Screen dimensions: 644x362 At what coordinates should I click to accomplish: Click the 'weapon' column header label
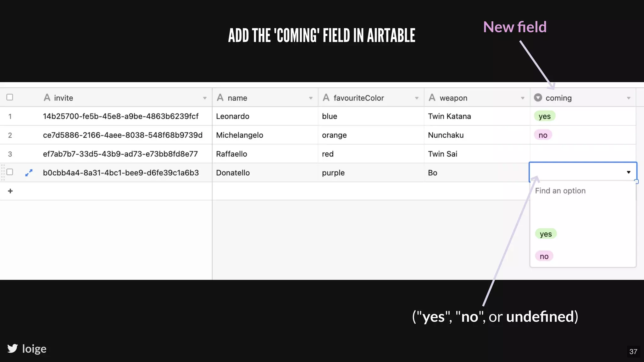453,98
